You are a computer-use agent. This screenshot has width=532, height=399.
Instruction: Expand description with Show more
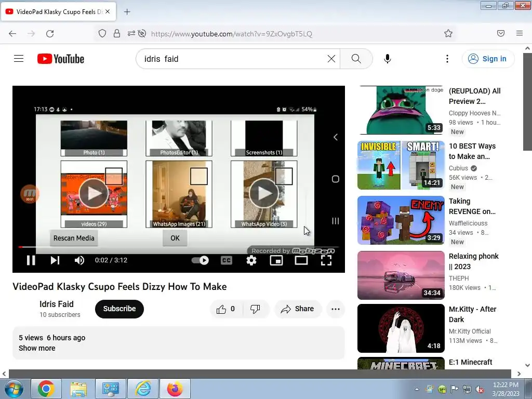click(x=37, y=348)
